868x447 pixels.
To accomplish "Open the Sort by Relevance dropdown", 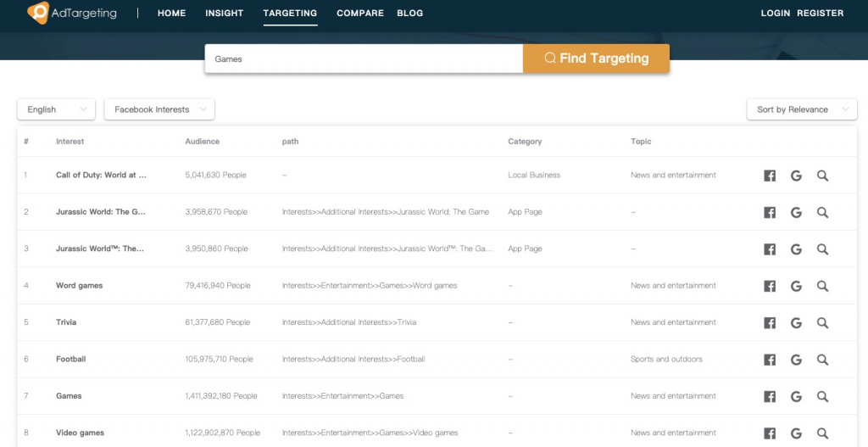I will point(802,109).
